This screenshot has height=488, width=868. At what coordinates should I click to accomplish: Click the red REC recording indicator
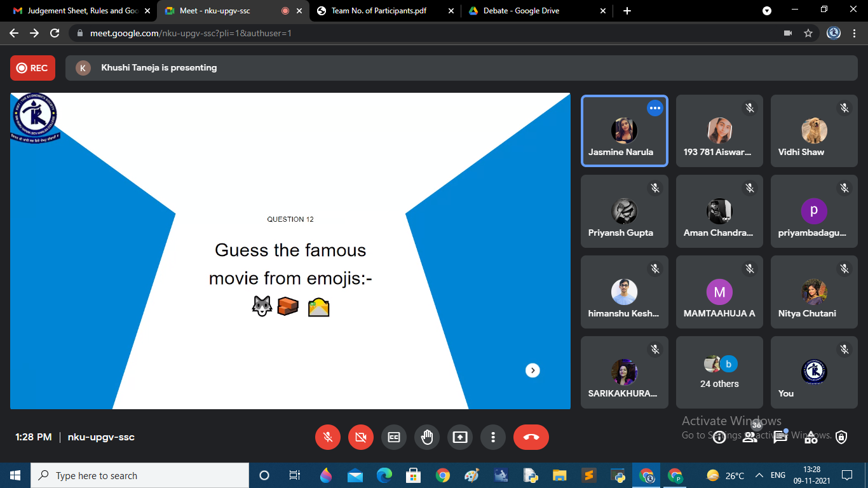[32, 68]
